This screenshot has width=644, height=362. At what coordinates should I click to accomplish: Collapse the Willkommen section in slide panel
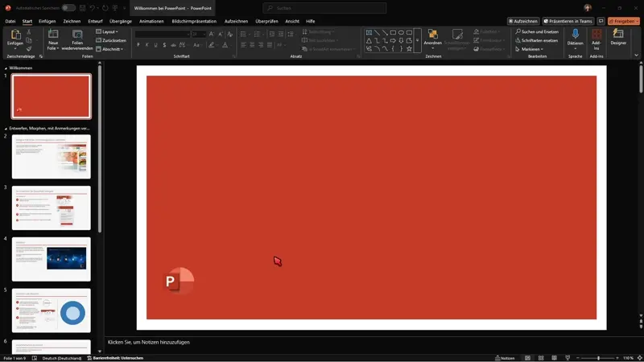[x=6, y=68]
